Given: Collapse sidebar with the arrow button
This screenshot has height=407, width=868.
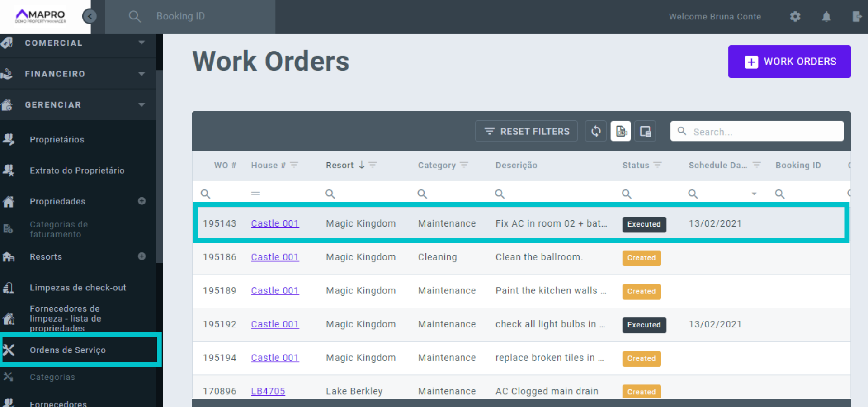Looking at the screenshot, I should click(90, 17).
